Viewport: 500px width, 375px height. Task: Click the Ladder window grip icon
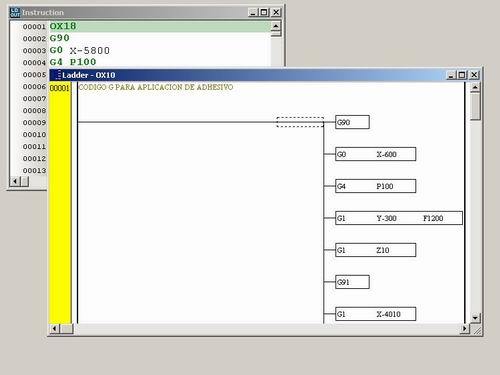pyautogui.click(x=59, y=75)
